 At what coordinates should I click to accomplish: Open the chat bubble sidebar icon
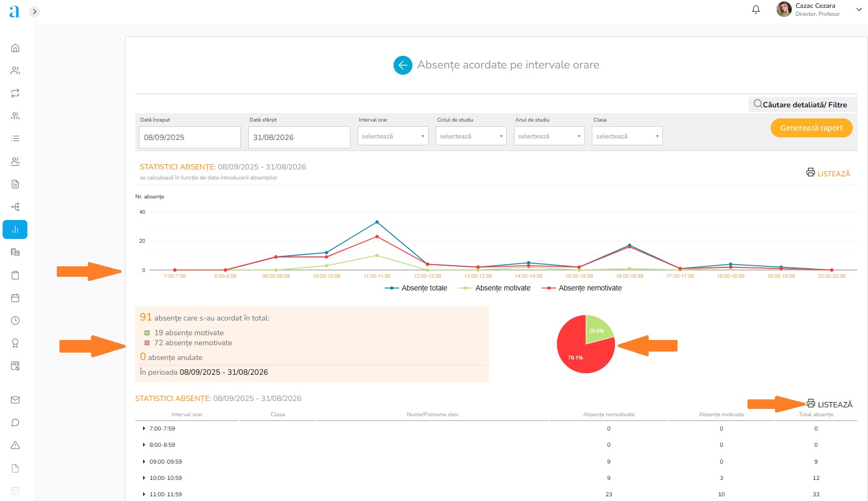point(15,423)
